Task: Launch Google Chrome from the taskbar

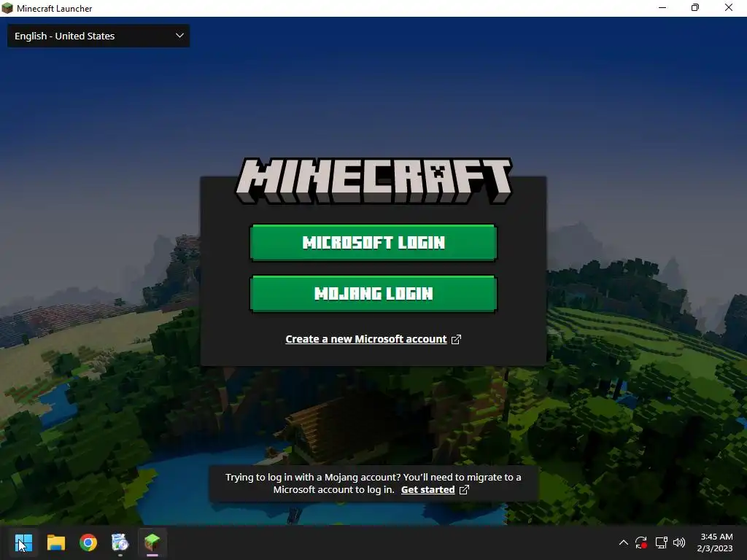Action: [88, 542]
